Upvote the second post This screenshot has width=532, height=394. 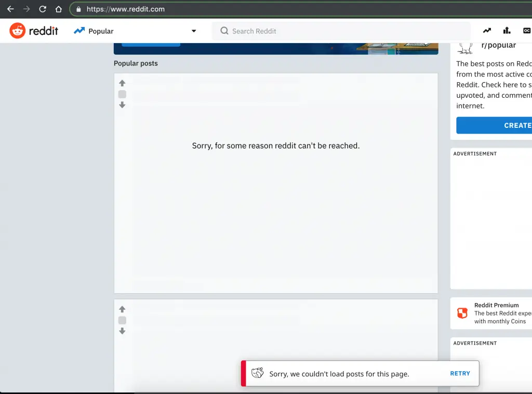[x=122, y=309]
